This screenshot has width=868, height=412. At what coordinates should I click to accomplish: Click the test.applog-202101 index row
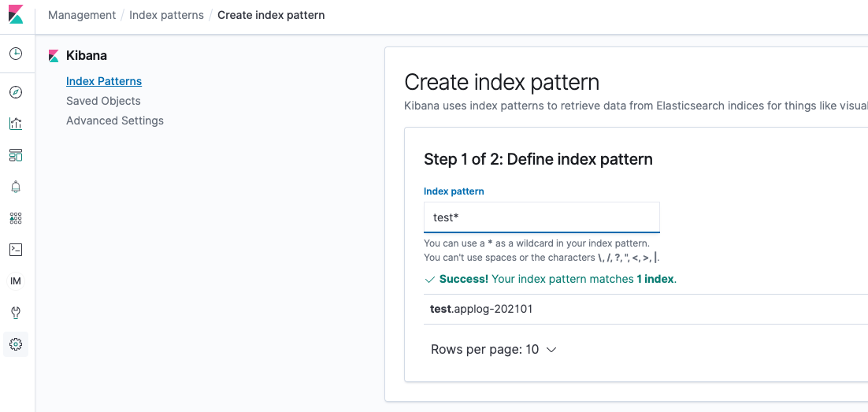pyautogui.click(x=481, y=309)
